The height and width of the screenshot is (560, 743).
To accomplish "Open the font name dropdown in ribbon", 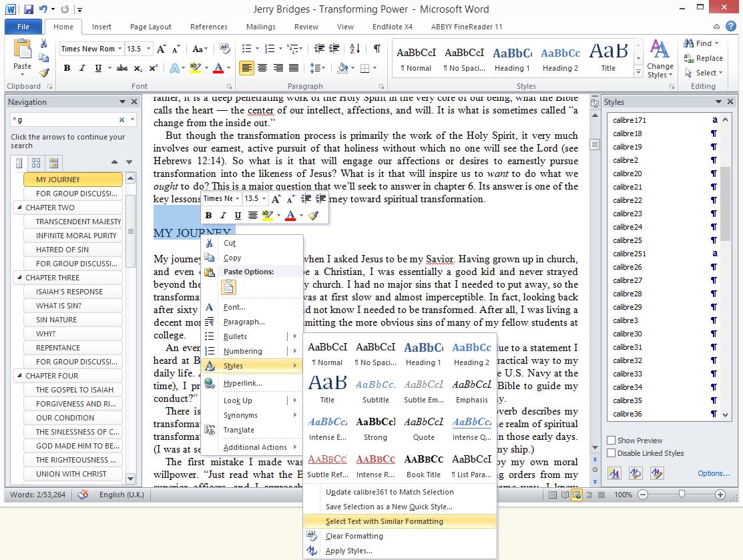I will point(120,49).
